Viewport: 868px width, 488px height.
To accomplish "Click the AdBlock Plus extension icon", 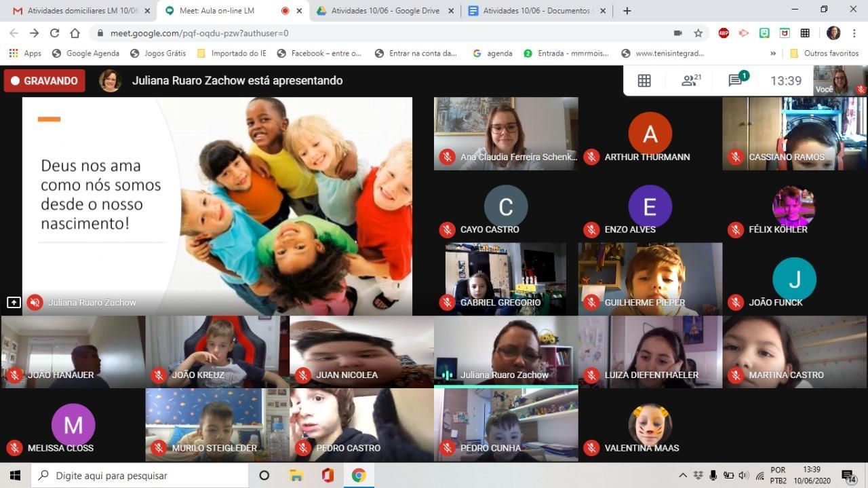I will pos(724,33).
